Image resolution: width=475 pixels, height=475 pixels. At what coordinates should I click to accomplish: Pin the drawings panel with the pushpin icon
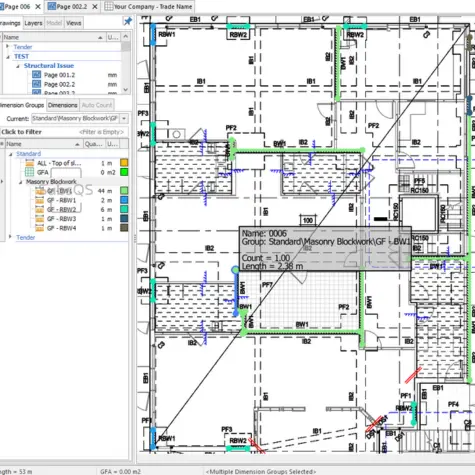(x=128, y=22)
